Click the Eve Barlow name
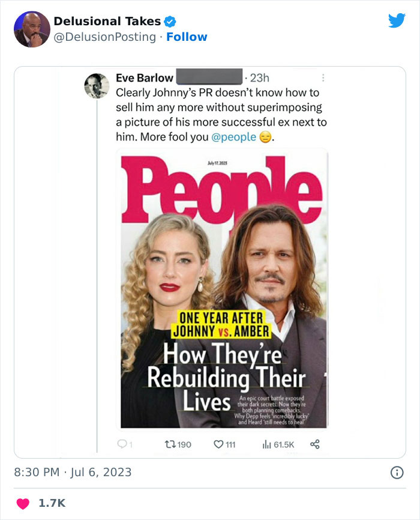420x520 pixels. pos(144,78)
